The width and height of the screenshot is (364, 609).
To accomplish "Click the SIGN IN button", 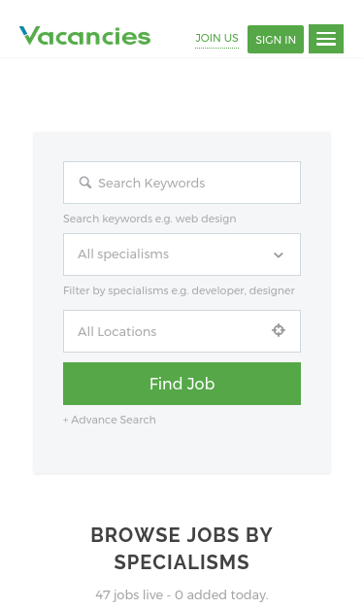I will pos(276,39).
